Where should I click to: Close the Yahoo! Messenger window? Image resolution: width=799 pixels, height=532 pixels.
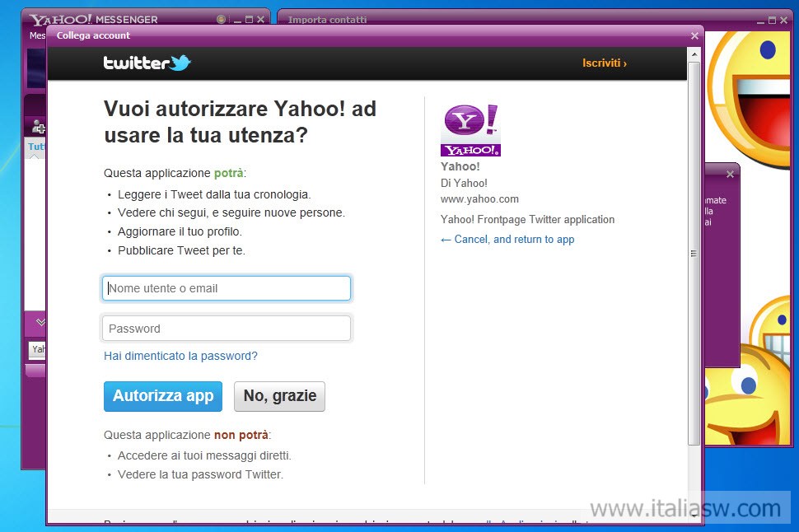pyautogui.click(x=260, y=20)
